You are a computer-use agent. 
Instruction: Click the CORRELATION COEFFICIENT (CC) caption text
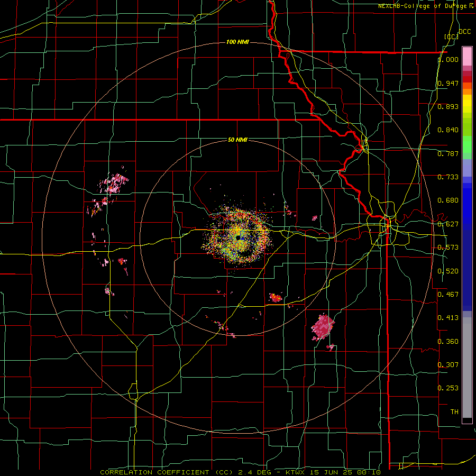click(167, 472)
